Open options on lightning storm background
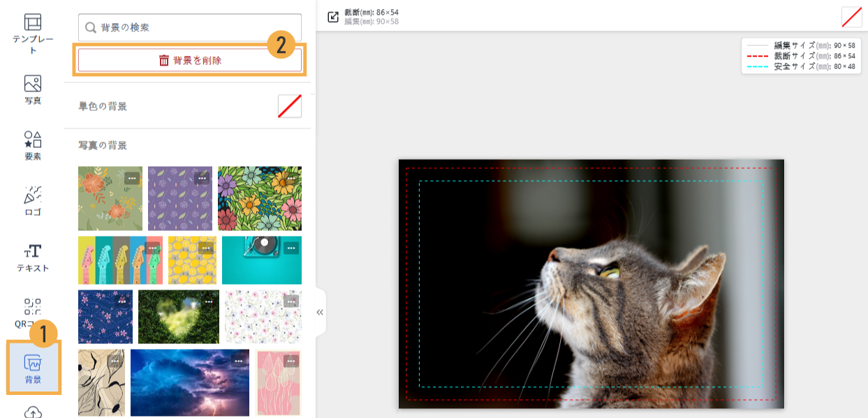 (x=239, y=361)
